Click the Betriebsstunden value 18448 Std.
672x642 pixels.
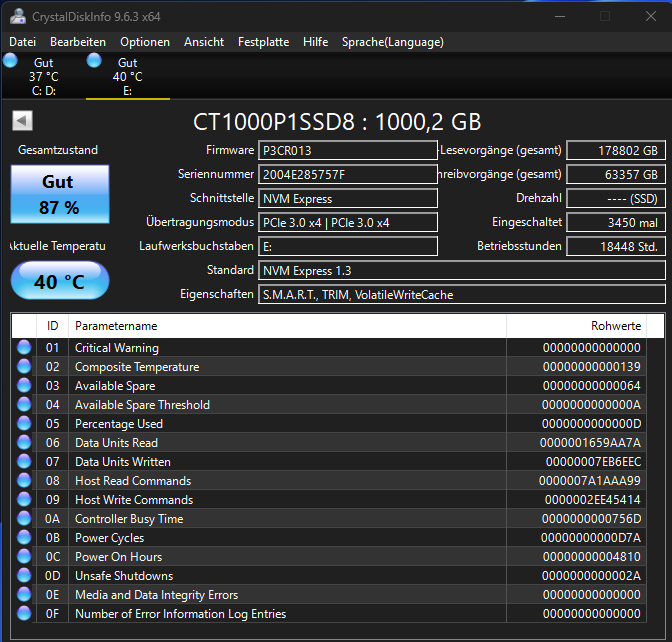click(615, 246)
